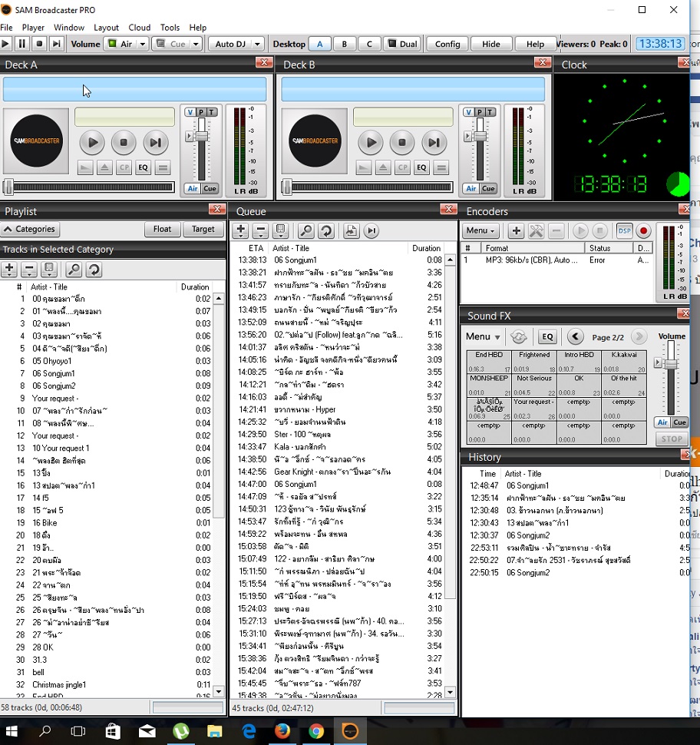Click the STOP button in Sound FX

pos(672,439)
